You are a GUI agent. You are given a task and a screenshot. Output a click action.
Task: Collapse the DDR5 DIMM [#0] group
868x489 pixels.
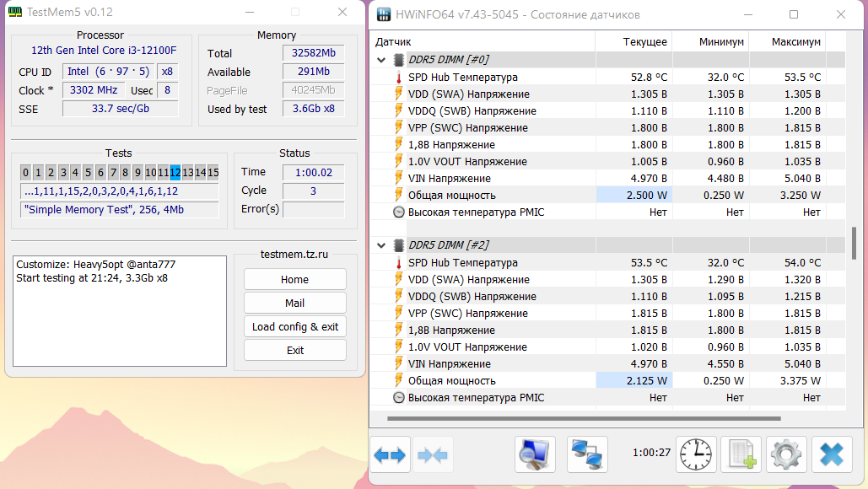[x=381, y=60]
